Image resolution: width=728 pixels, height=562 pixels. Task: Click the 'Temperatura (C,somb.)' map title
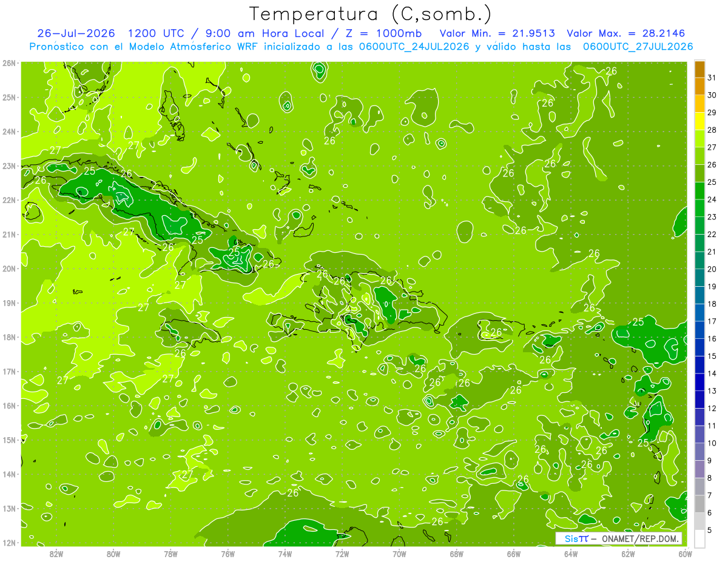(x=371, y=15)
